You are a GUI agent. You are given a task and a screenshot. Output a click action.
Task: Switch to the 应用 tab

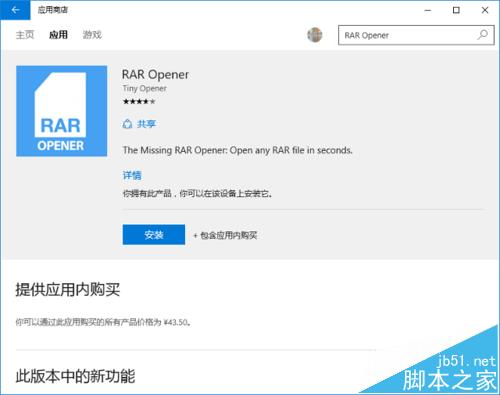58,35
